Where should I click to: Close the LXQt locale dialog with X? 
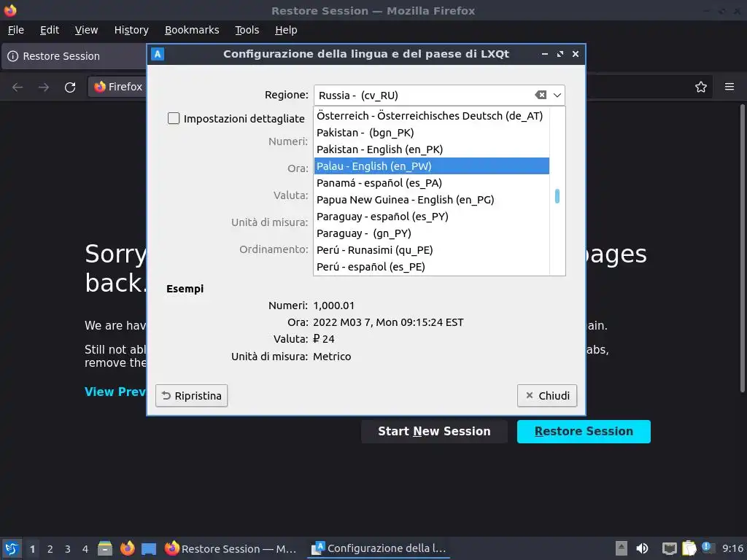pos(576,54)
